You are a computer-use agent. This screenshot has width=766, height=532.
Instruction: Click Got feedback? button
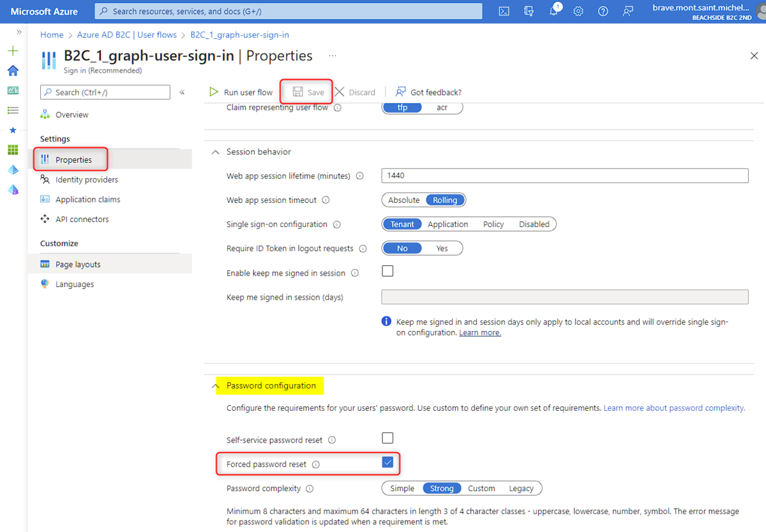pos(428,92)
